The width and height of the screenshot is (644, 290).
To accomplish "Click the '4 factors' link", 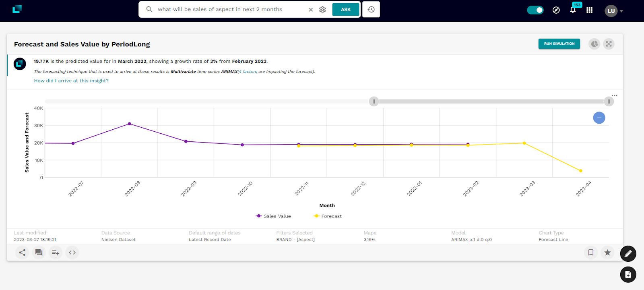I will click(248, 72).
